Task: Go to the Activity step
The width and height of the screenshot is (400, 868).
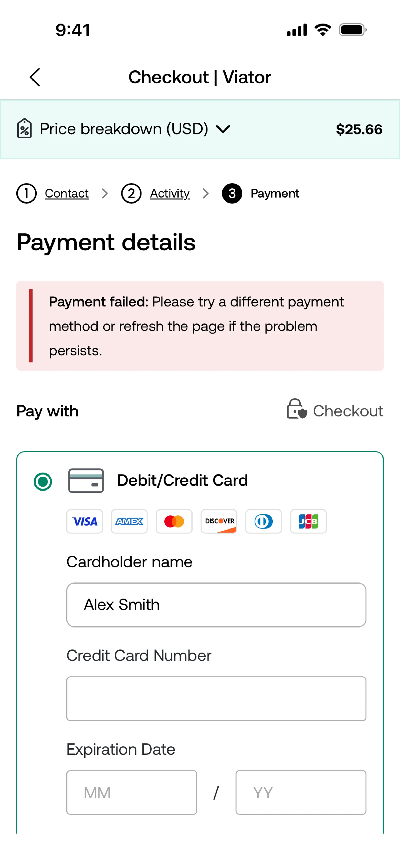Action: click(170, 193)
